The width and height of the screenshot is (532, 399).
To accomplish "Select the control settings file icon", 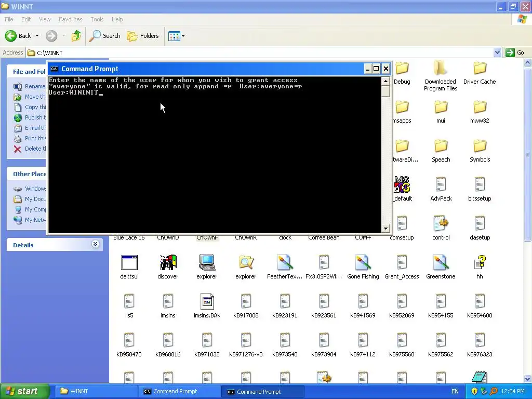I will pos(441,223).
